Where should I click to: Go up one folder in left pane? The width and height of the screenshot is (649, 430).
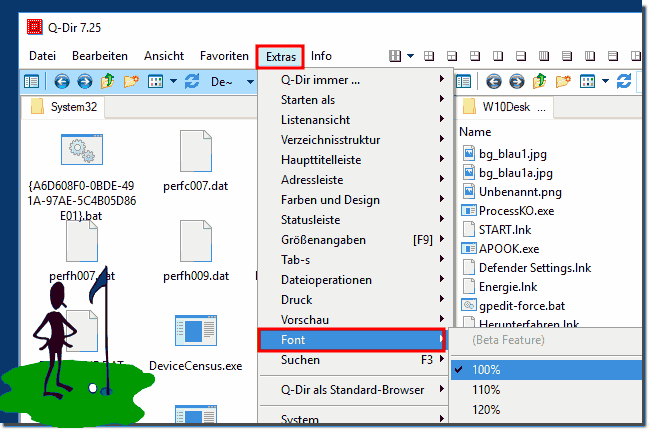(x=108, y=81)
